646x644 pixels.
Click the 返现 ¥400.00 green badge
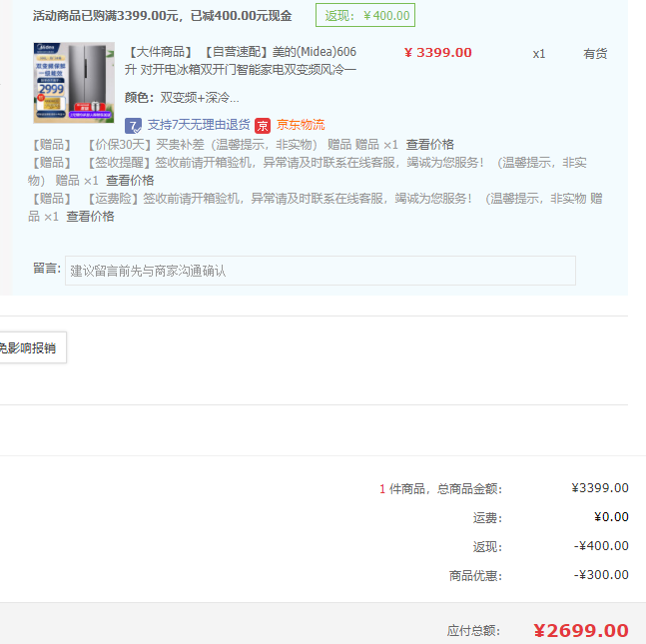coord(365,15)
